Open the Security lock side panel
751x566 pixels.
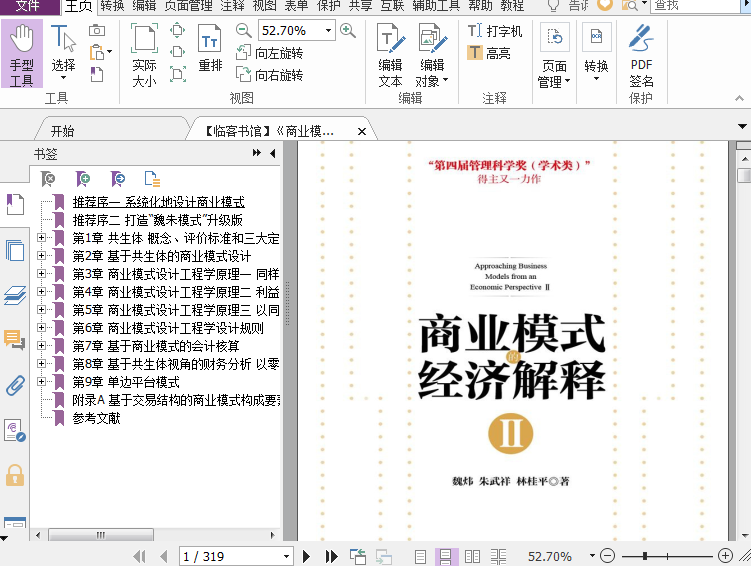click(15, 475)
